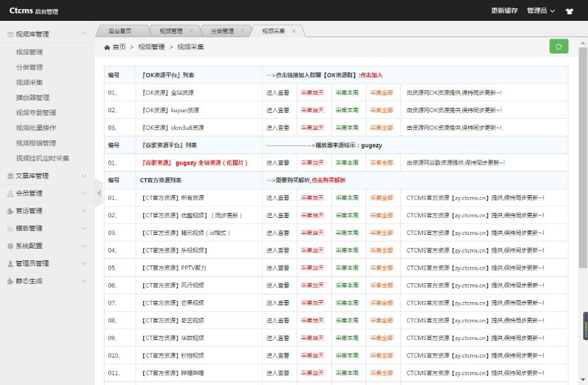Click the 管理员管理 person icon
The image size is (588, 385).
[x=10, y=263]
